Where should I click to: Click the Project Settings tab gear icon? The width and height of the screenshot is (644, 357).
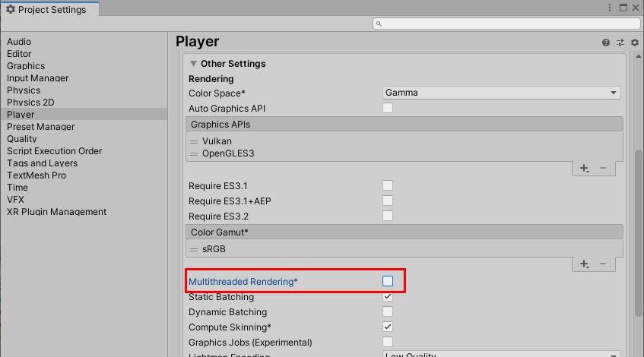[11, 9]
